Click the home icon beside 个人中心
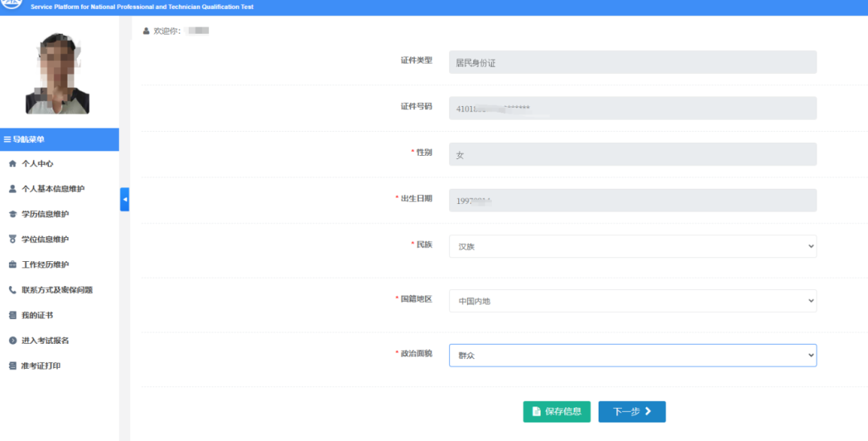868x441 pixels. pyautogui.click(x=13, y=164)
